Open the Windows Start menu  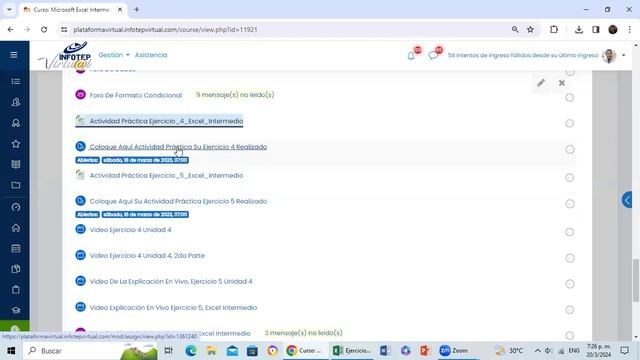(11, 351)
